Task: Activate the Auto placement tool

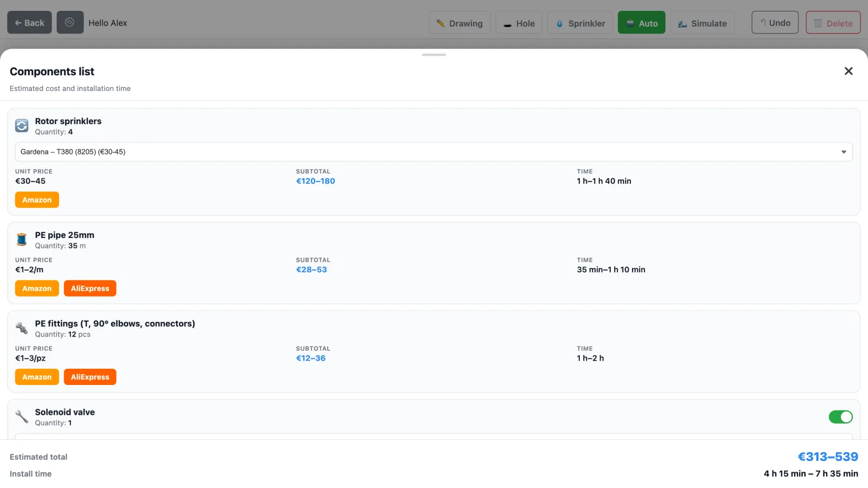Action: point(642,23)
